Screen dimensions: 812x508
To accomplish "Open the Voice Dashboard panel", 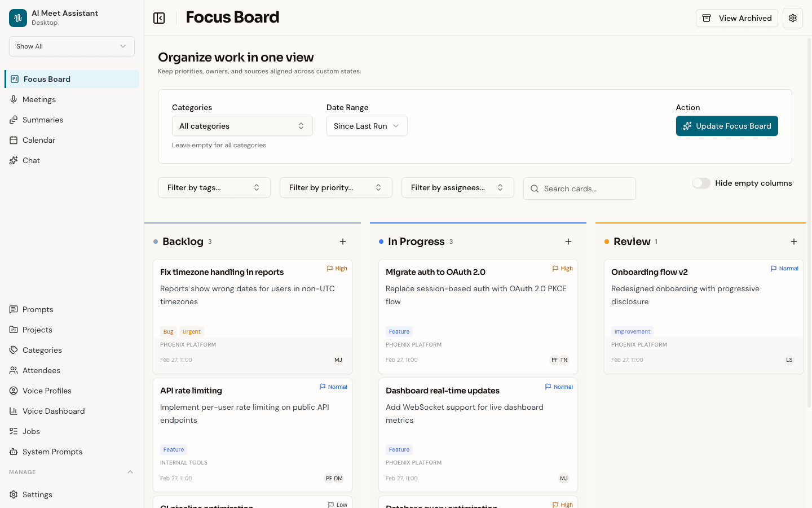I will pyautogui.click(x=54, y=411).
